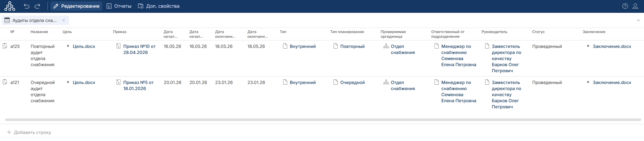Click the horizontal scrollbar below the table
644x141 pixels.
pyautogui.click(x=323, y=120)
